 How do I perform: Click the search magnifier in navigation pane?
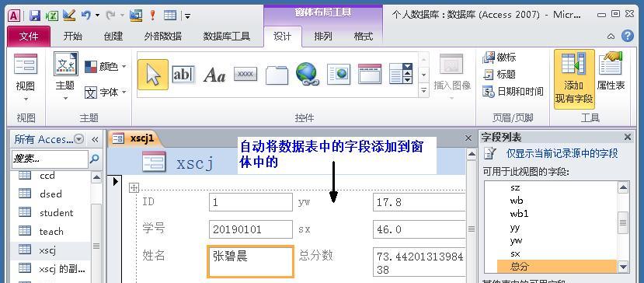95,159
